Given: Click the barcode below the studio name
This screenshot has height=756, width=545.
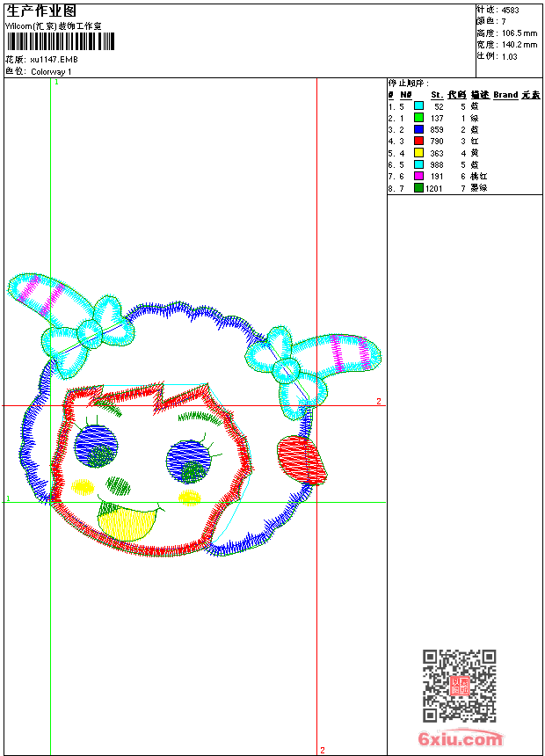Looking at the screenshot, I should 61,41.
